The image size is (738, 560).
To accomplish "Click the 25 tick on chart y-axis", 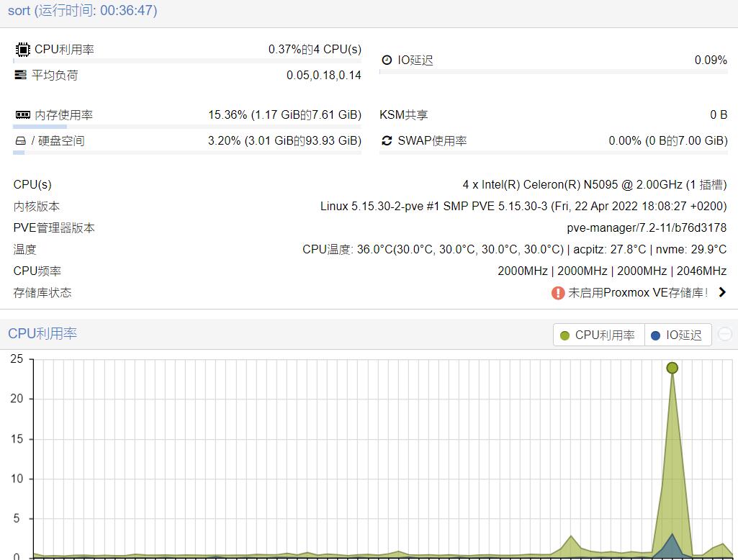I will click(17, 359).
